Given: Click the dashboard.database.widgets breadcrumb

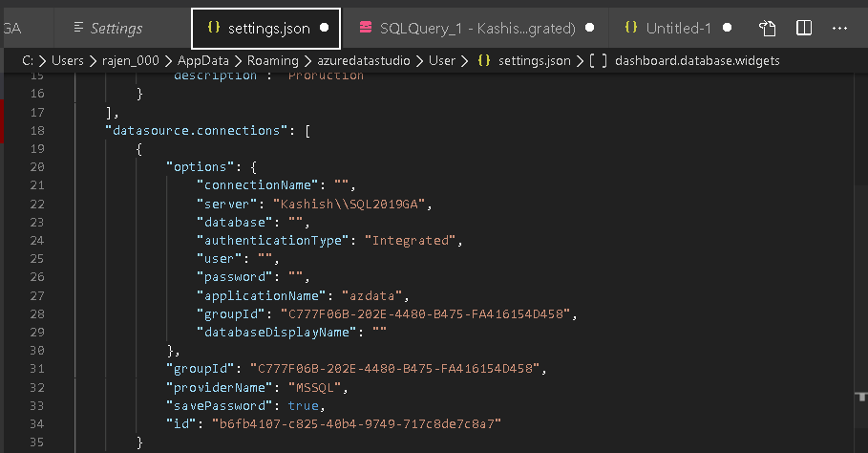Looking at the screenshot, I should point(697,61).
